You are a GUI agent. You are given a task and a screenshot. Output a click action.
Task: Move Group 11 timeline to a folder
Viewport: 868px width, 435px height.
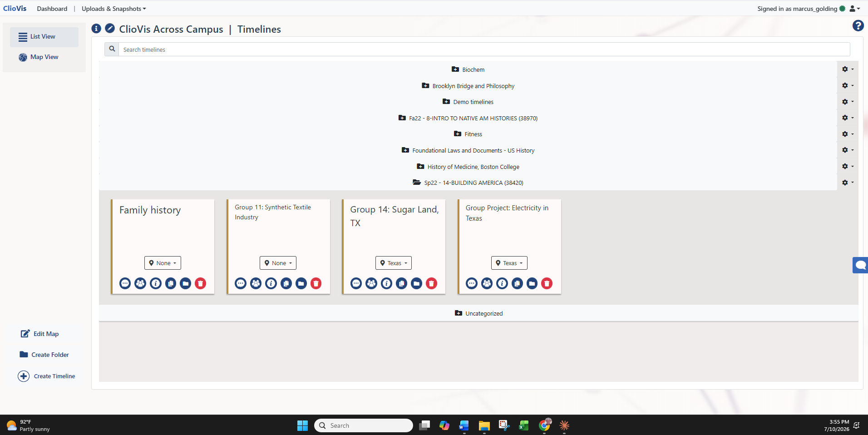(301, 283)
